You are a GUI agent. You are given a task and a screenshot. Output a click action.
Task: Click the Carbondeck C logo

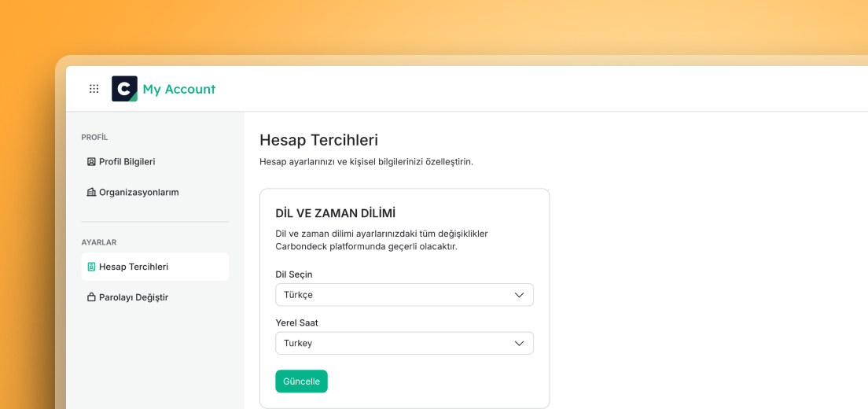coord(124,89)
